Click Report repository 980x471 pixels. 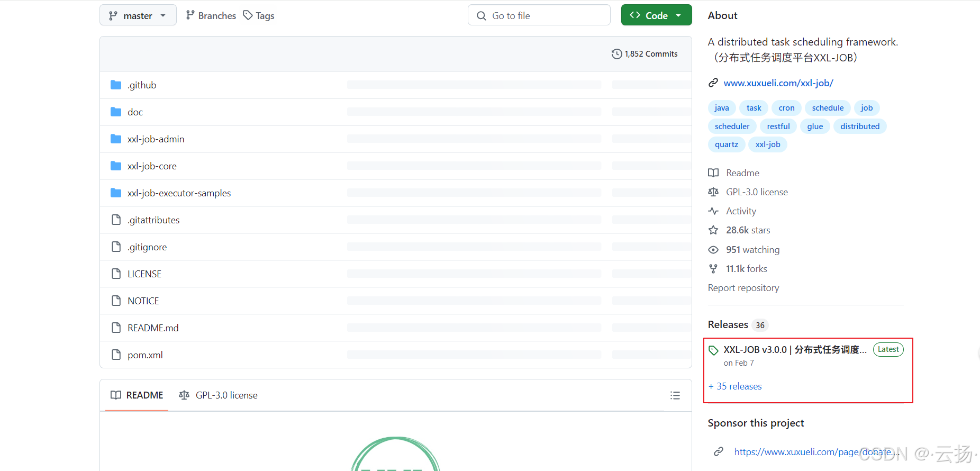[743, 288]
